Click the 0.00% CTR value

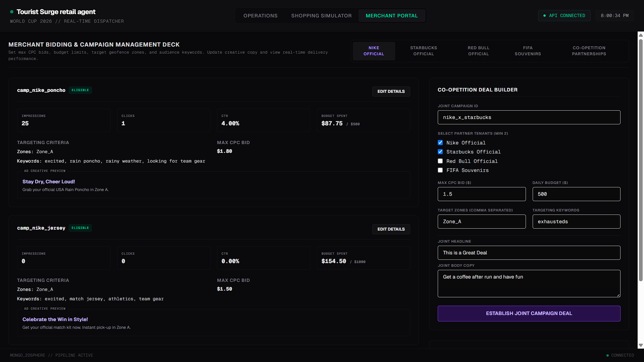230,261
